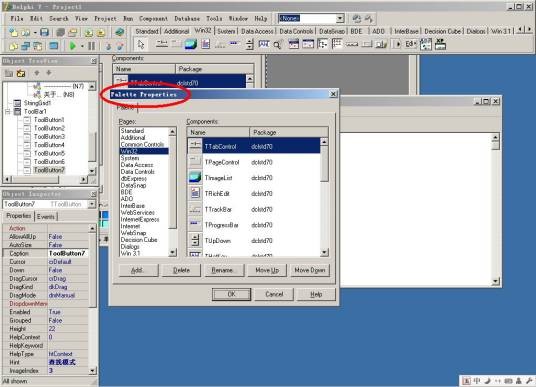This screenshot has height=387, width=536.
Task: Pick the XP manifest icon in the component palette toolbar
Action: pyautogui.click(x=440, y=44)
